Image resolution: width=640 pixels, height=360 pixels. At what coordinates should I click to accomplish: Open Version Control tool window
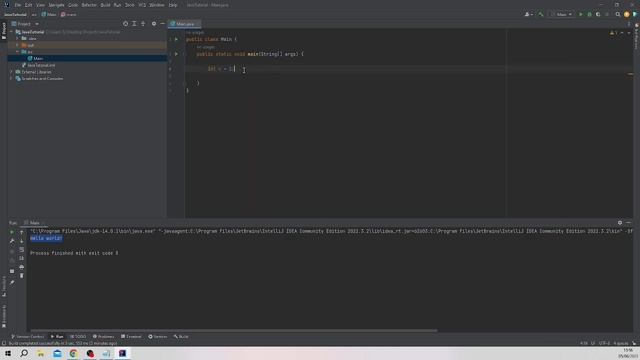[x=27, y=337]
